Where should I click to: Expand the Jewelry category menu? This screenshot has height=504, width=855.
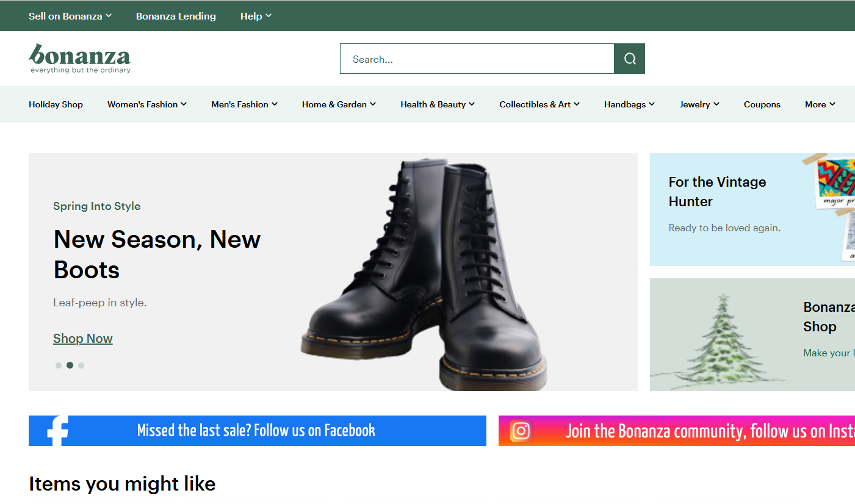point(699,104)
